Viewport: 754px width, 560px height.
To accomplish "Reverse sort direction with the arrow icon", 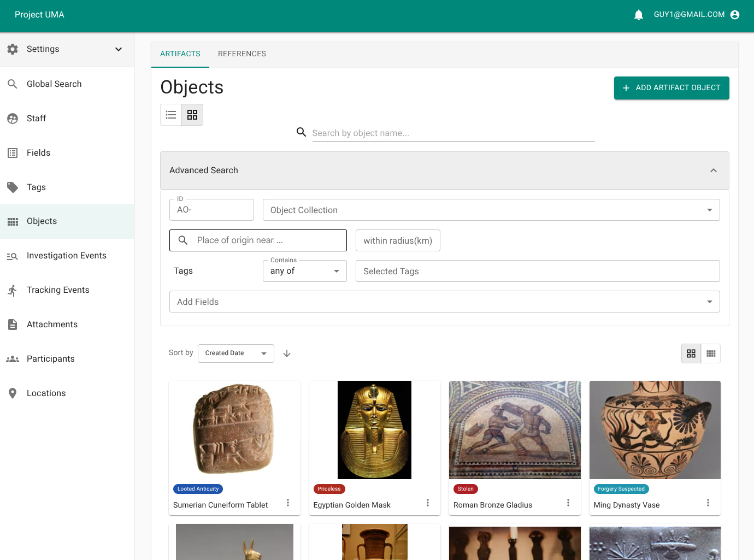I will pyautogui.click(x=287, y=353).
